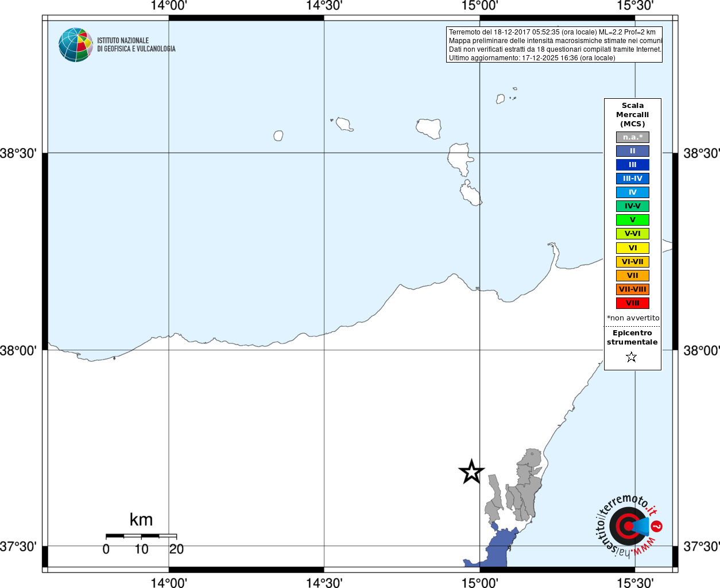Image resolution: width=720 pixels, height=588 pixels.
Task: Click the 'Dati non verificati' info line
Action: (555, 49)
